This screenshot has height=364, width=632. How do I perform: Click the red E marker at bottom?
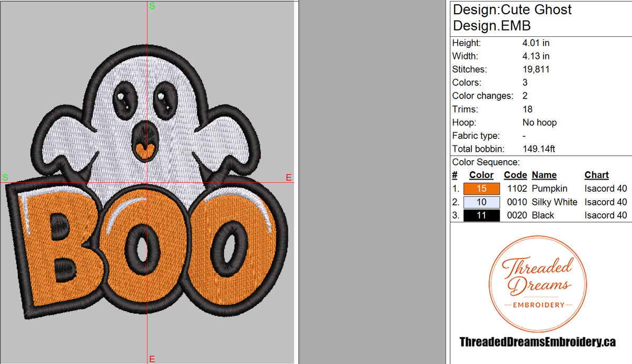tap(152, 359)
